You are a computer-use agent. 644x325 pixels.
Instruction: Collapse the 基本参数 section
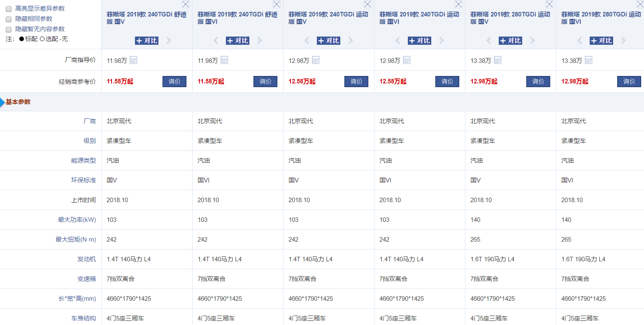[x=18, y=102]
